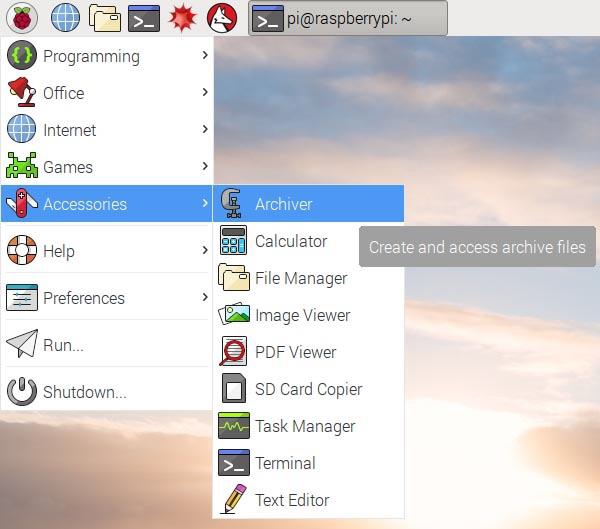Click the Help lifebuoy icon

22,250
